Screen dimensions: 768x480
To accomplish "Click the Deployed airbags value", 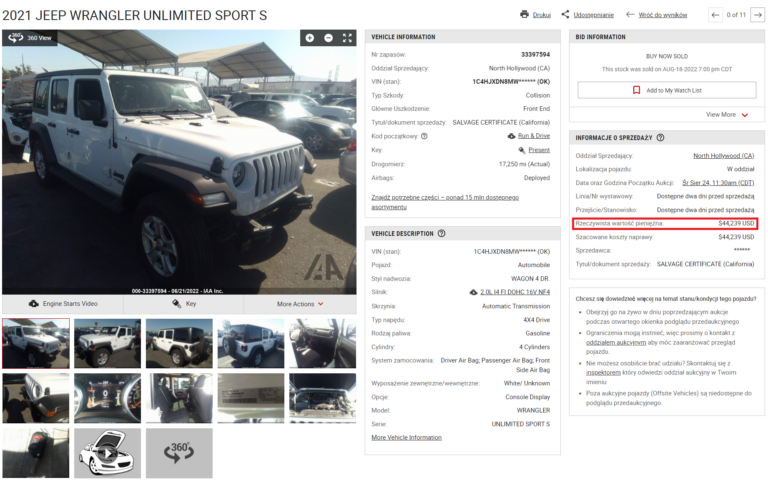I will pos(537,178).
